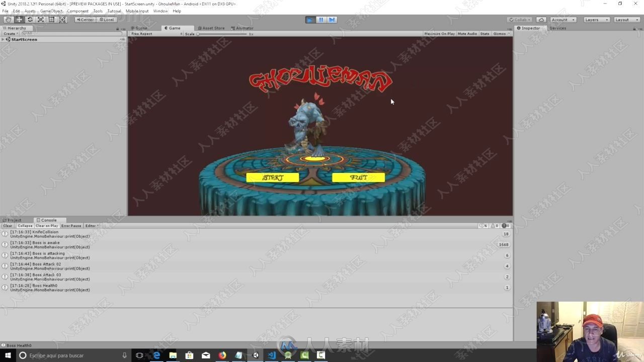This screenshot has height=362, width=644.
Task: Select the Scale tool
Action: coord(41,20)
